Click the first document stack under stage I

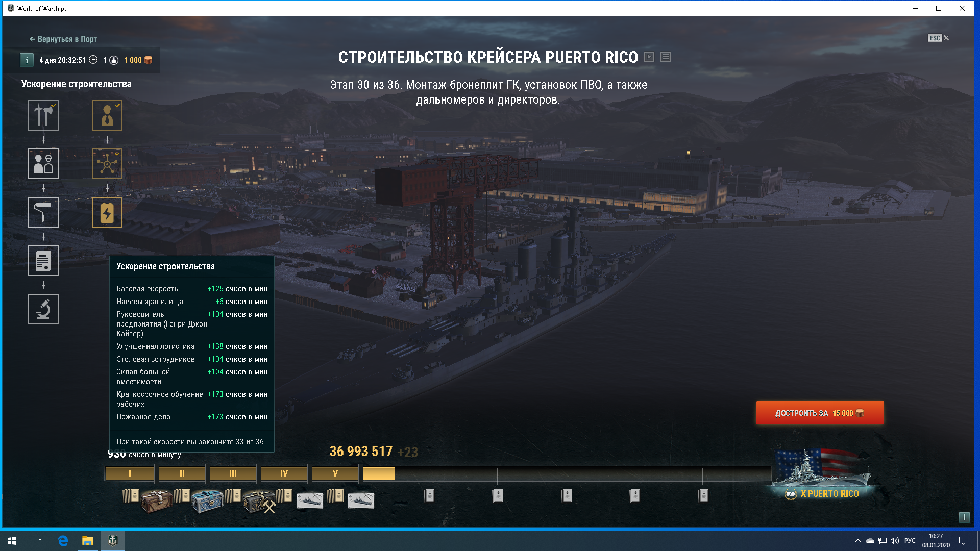[131, 496]
